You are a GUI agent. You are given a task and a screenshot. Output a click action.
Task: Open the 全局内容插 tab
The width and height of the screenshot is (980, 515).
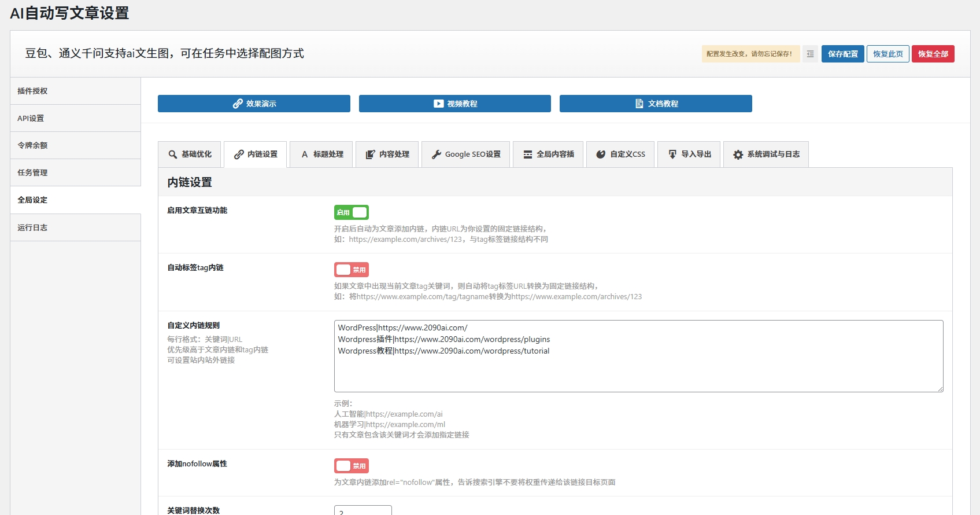pyautogui.click(x=549, y=154)
